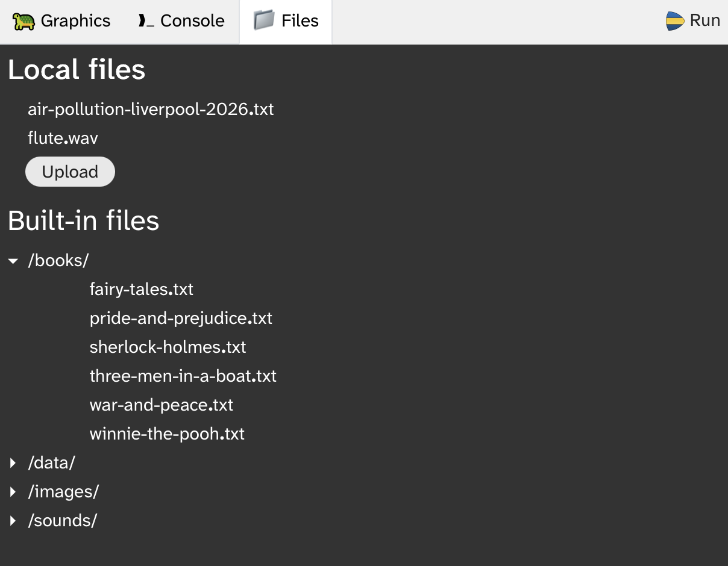Open war-and-peace.txt
The image size is (728, 566).
point(161,405)
